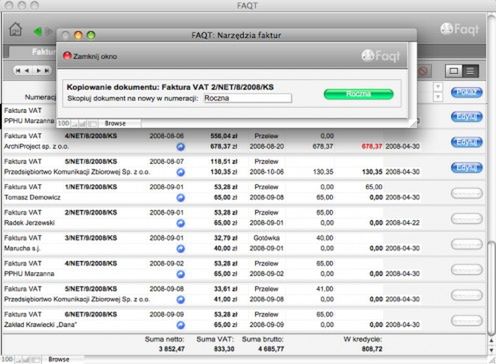Click the 100 zoom level in the dialog
This screenshot has width=496, height=364.
tap(63, 123)
